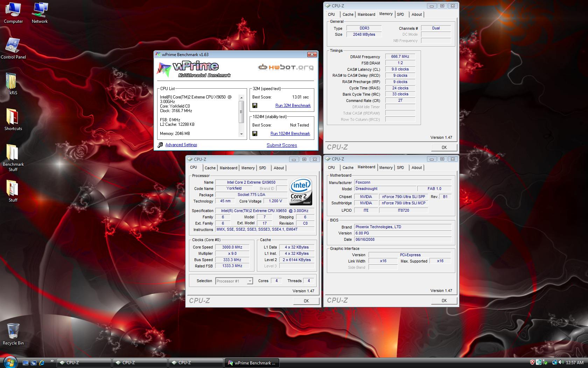The height and width of the screenshot is (368, 588).
Task: Click the Core Speed value 3000.0 MHz
Action: click(x=232, y=247)
